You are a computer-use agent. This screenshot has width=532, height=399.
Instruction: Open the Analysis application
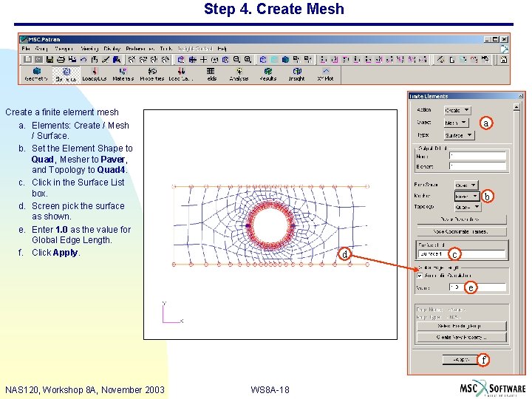(x=239, y=75)
